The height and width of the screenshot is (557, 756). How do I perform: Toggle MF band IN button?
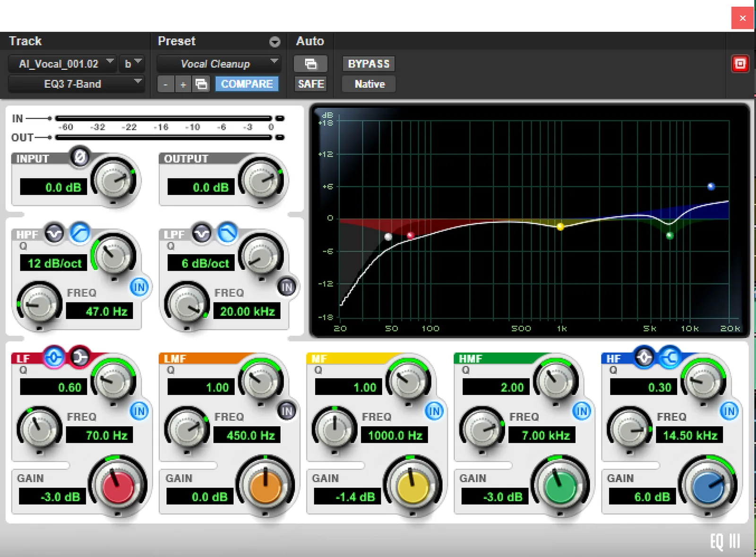point(434,411)
